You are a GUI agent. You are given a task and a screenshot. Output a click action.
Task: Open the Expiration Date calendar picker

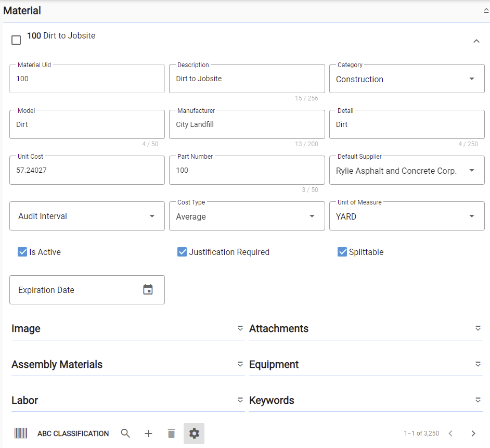[x=148, y=289]
